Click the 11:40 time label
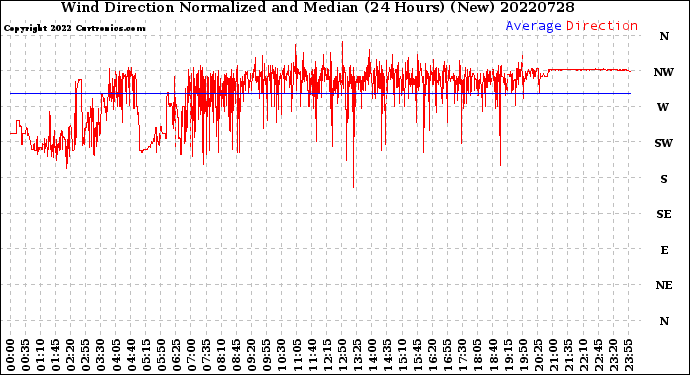 312,355
